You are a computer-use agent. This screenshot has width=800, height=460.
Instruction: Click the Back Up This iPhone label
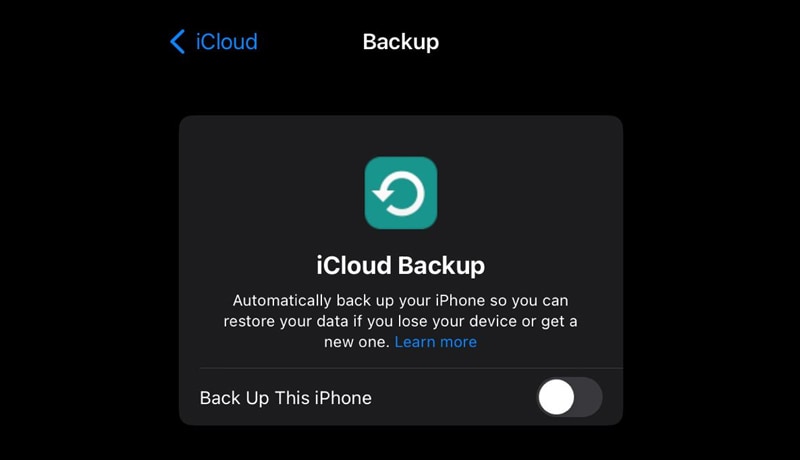point(285,398)
